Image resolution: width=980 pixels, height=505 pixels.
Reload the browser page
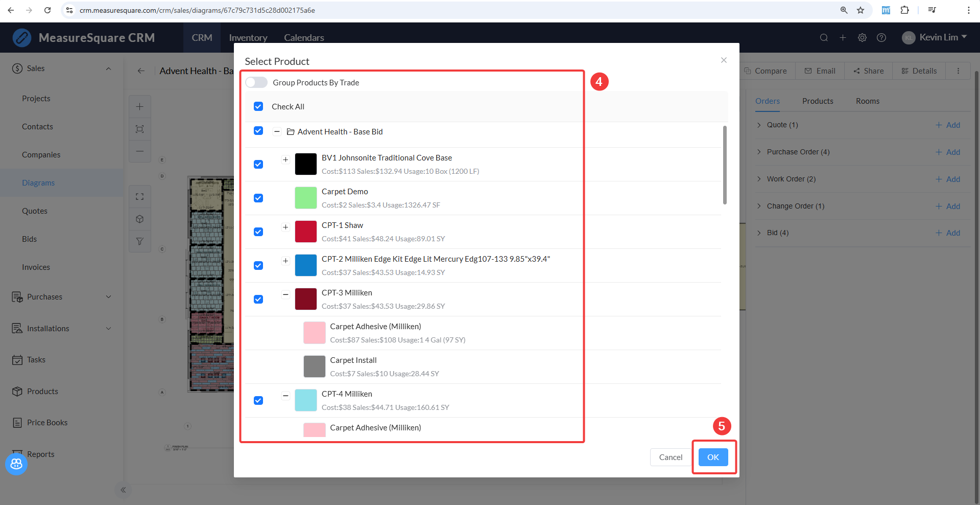tap(47, 10)
